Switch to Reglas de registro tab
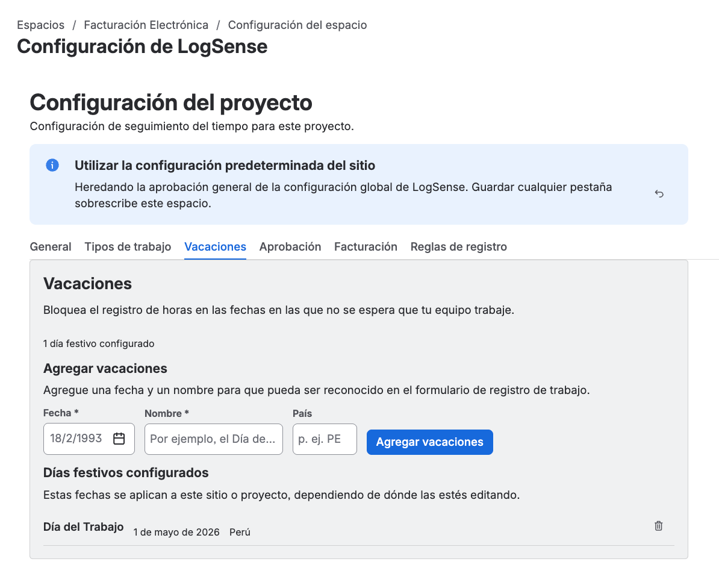The height and width of the screenshot is (588, 719). pos(458,247)
